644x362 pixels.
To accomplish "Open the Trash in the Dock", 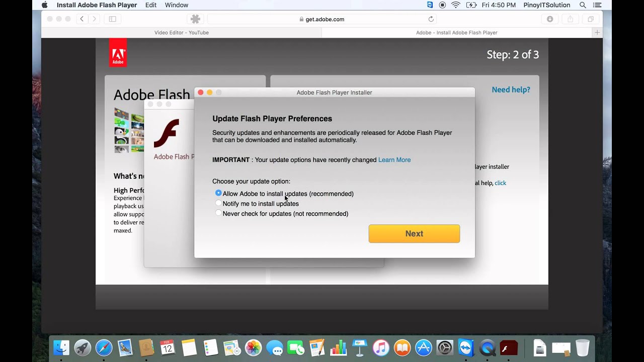I will click(x=582, y=347).
